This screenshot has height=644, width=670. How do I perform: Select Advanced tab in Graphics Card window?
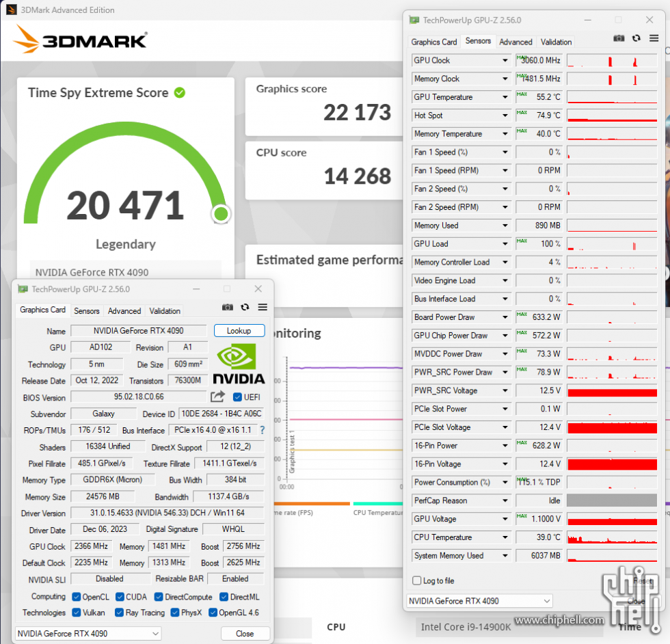tap(124, 310)
